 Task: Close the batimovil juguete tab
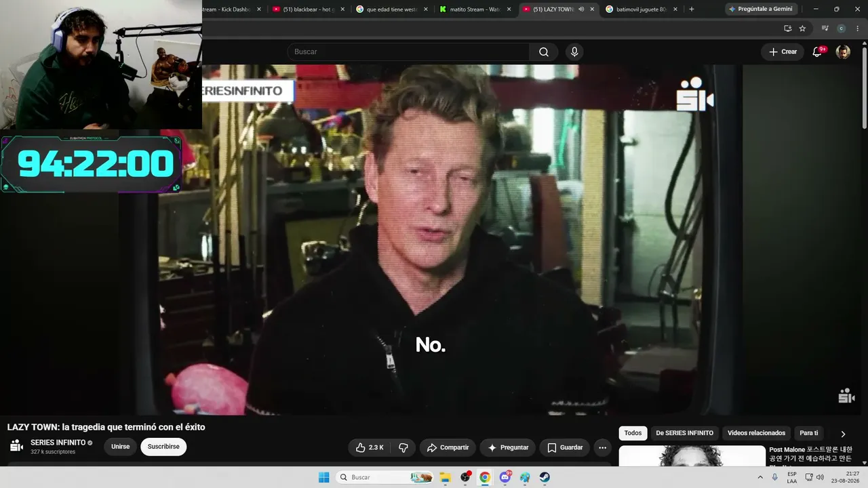coord(676,9)
